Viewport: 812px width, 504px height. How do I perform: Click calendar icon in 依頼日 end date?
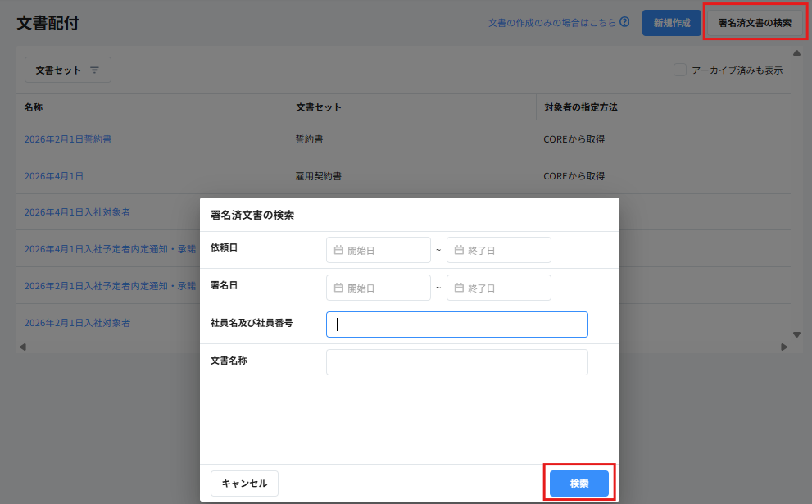459,251
